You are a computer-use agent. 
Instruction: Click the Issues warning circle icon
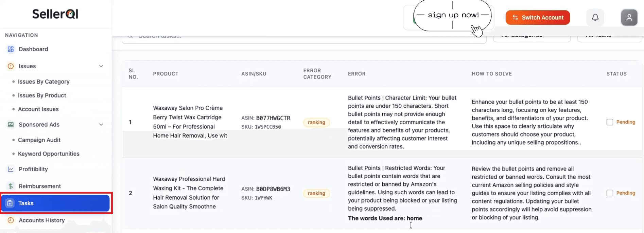pyautogui.click(x=11, y=66)
